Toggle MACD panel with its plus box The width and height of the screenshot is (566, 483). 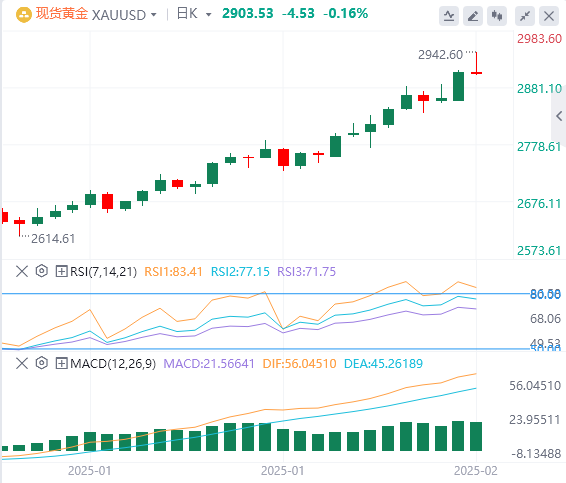tap(61, 363)
